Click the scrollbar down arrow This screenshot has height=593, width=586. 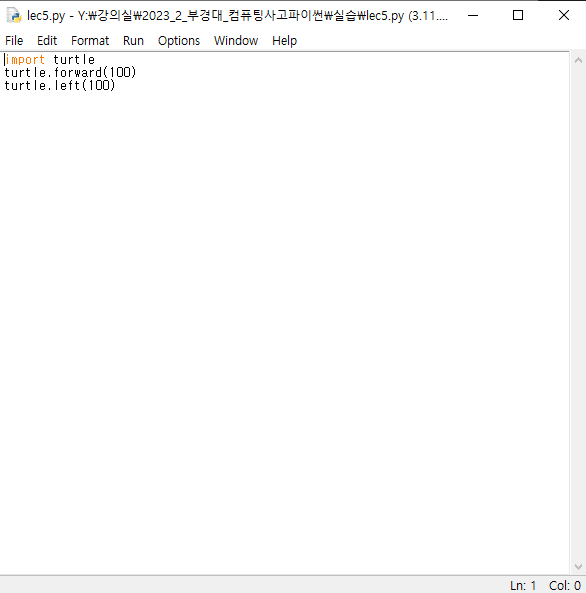(578, 567)
